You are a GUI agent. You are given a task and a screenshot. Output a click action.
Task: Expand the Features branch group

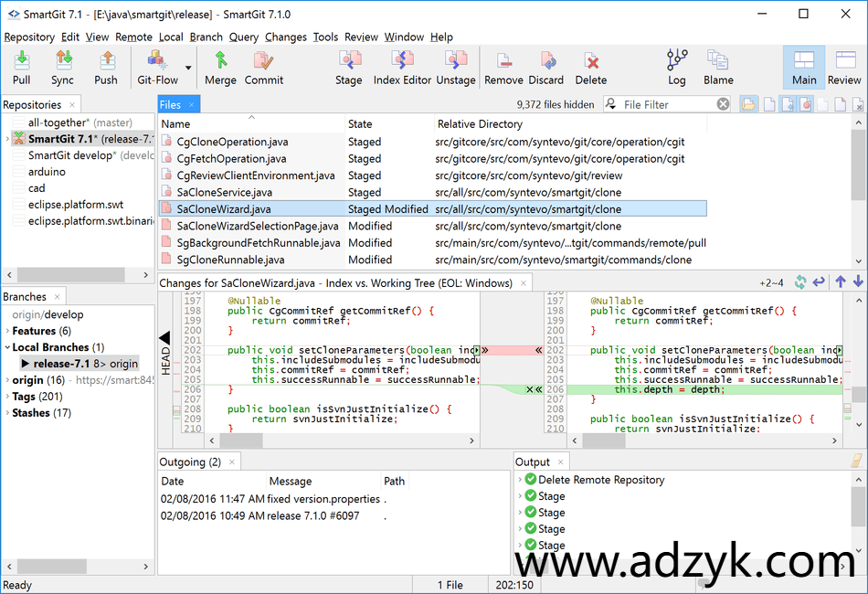tap(7, 331)
